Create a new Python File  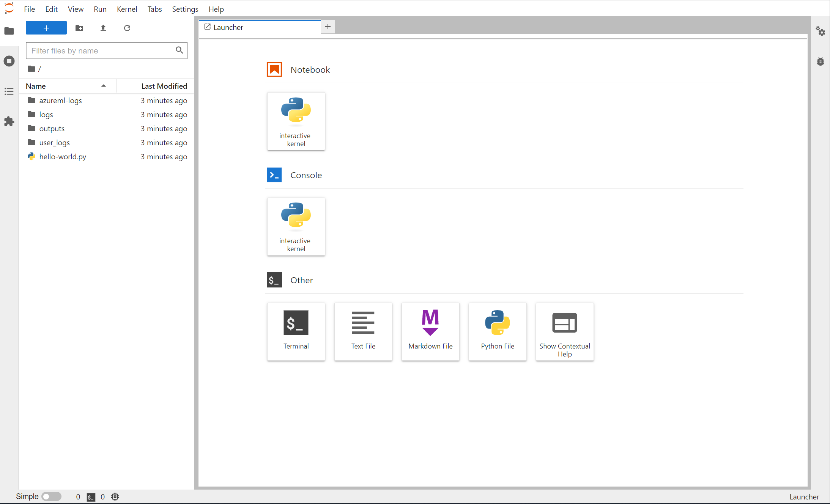click(x=498, y=331)
